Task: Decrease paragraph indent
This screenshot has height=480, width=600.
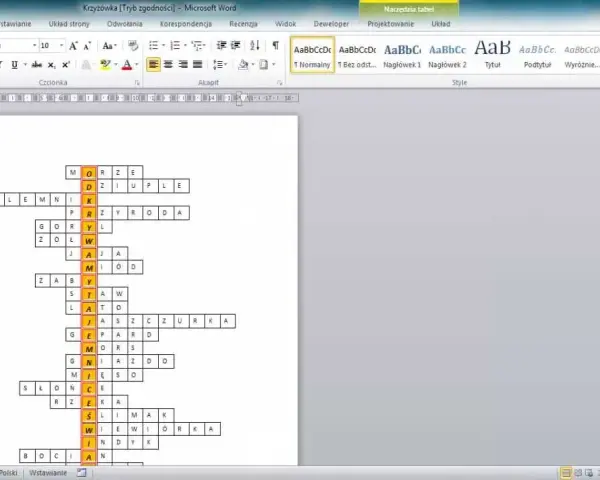Action: click(221, 46)
